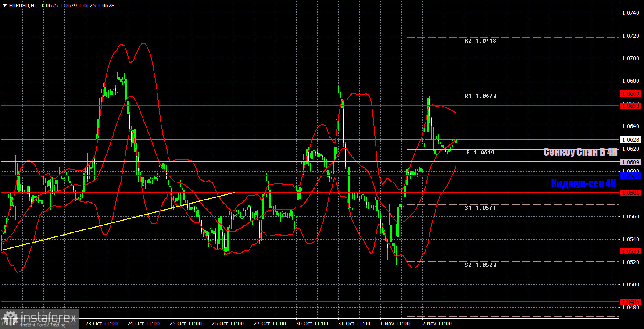This screenshot has height=329, width=644.
Task: Click the 31 Oct 11:00 time label
Action: 354,324
